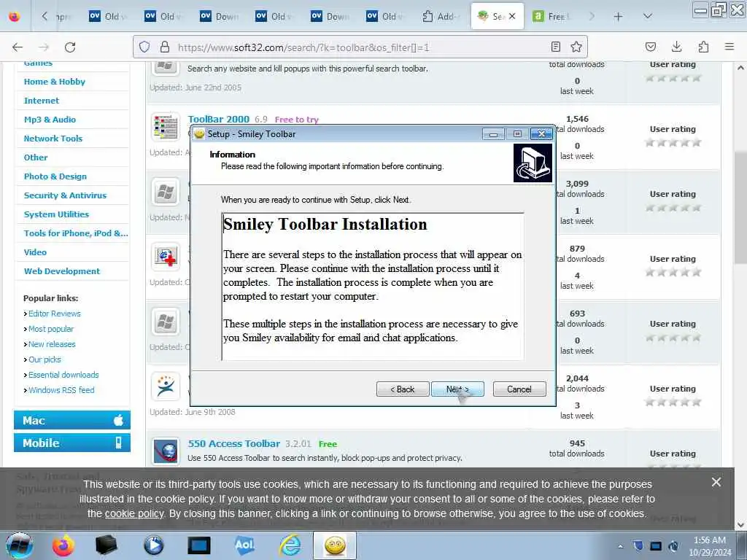The width and height of the screenshot is (747, 560).
Task: Open the cookie policy link
Action: (134, 514)
